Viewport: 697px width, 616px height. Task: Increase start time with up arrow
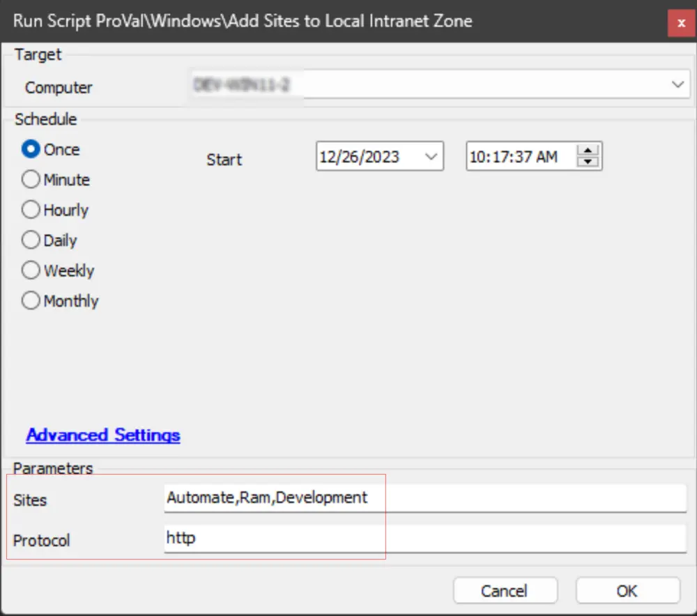[x=588, y=151]
